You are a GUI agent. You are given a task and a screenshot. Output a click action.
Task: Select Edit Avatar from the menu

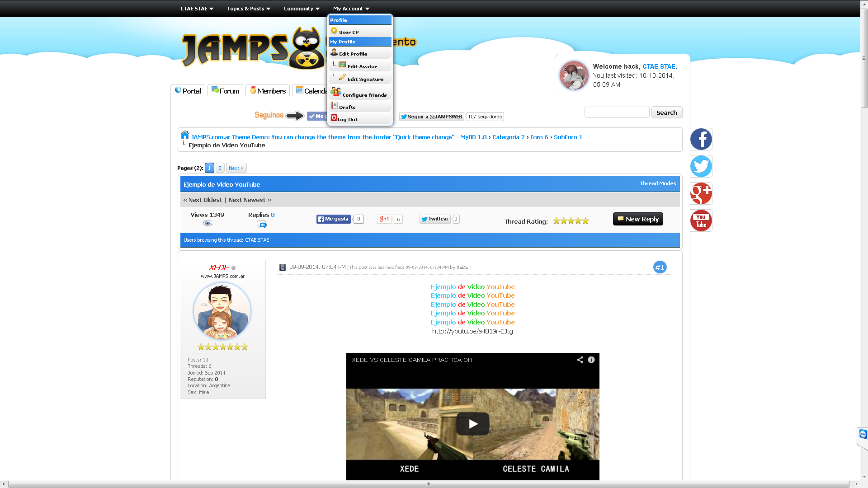(x=362, y=66)
